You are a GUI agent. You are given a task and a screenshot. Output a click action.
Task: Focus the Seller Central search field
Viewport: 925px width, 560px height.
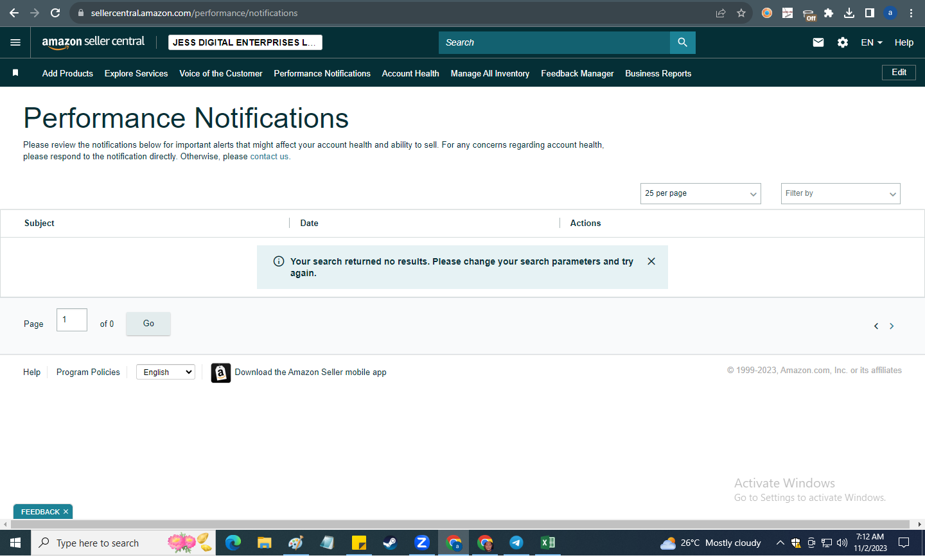pyautogui.click(x=554, y=42)
